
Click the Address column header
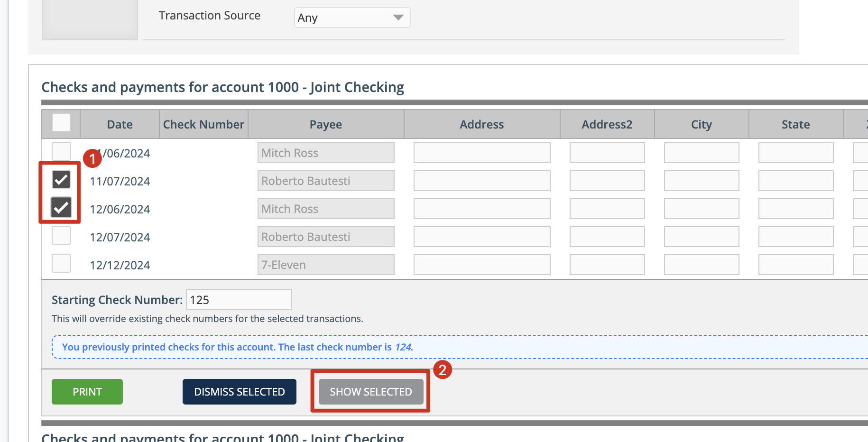(x=482, y=124)
